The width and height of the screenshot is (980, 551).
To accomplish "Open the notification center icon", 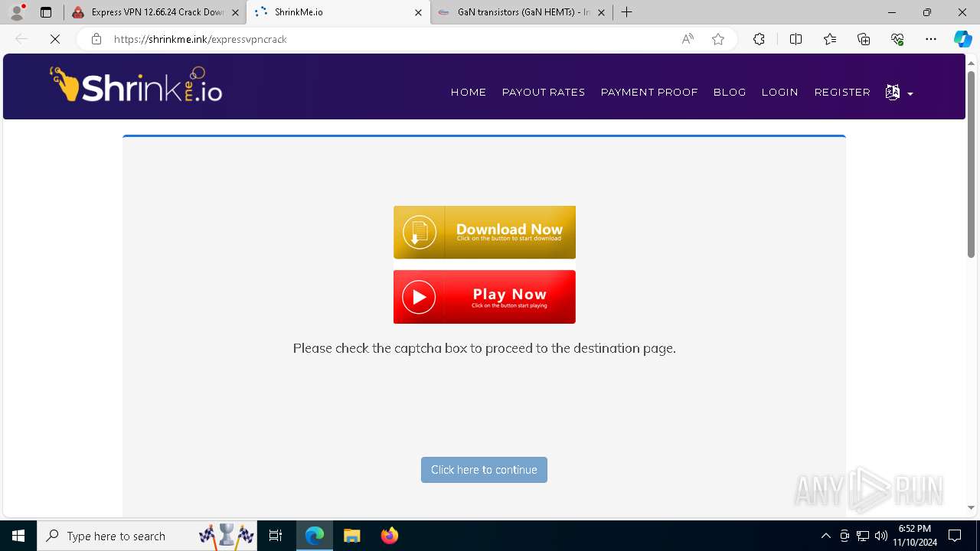I will [955, 536].
